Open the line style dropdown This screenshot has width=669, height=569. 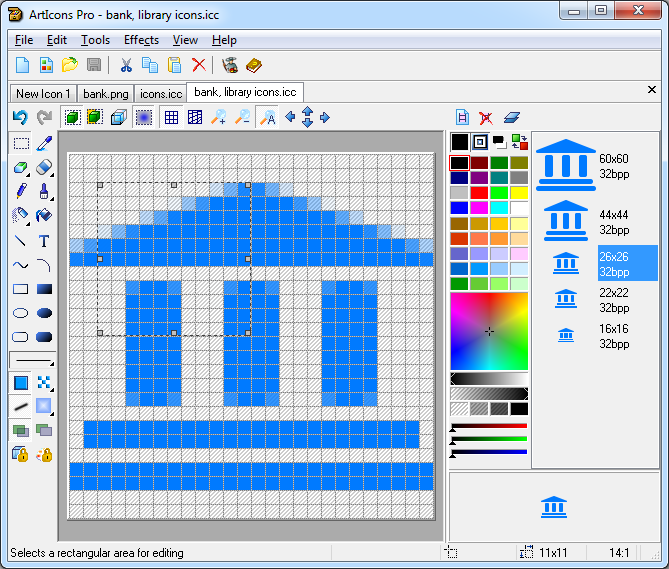pyautogui.click(x=32, y=360)
